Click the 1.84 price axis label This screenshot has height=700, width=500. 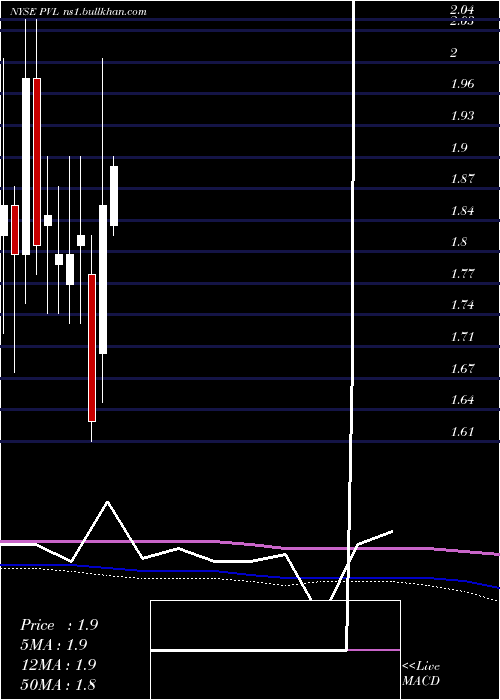tap(462, 210)
